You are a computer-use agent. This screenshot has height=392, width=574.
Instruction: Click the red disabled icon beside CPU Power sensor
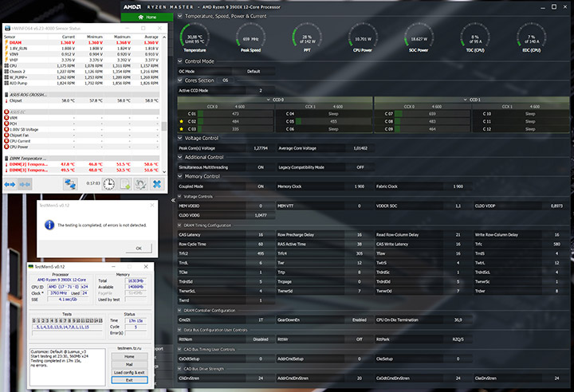(x=6, y=147)
